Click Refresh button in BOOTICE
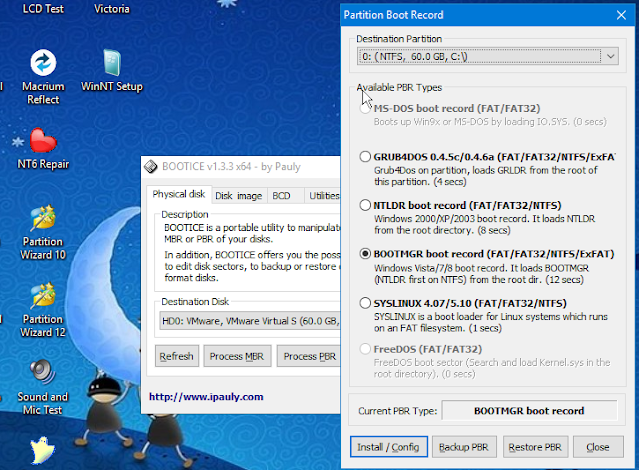The height and width of the screenshot is (470, 639). 176,356
